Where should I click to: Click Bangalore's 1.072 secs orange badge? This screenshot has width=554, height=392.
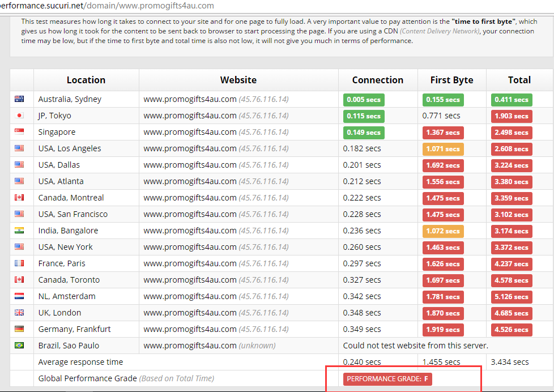[443, 231]
